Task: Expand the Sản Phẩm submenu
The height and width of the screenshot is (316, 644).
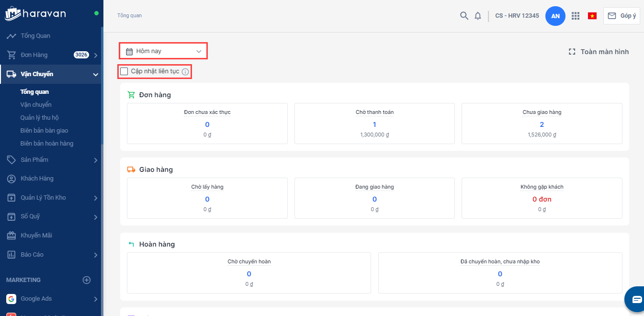Action: (x=95, y=160)
